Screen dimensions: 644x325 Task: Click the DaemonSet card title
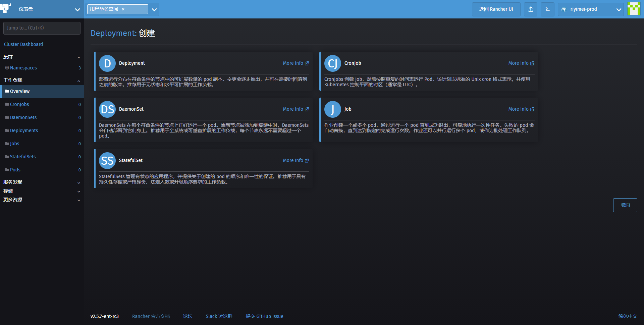pyautogui.click(x=131, y=109)
